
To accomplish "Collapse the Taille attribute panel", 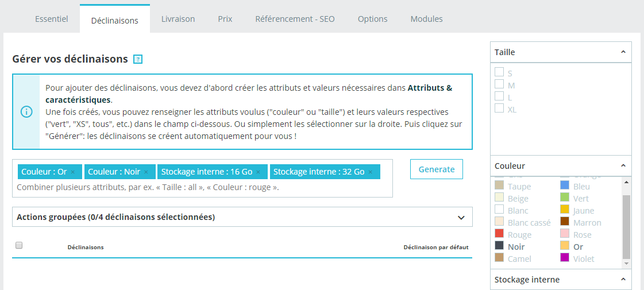I will [x=623, y=52].
